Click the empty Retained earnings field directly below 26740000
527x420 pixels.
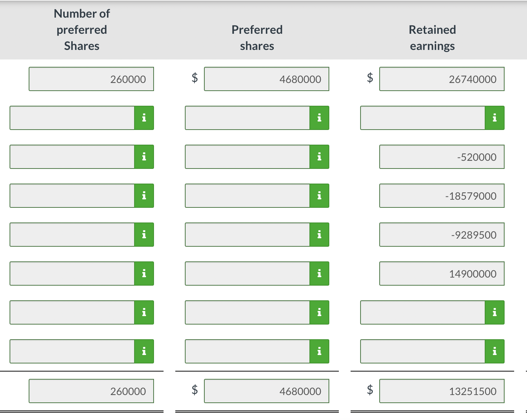click(x=423, y=118)
